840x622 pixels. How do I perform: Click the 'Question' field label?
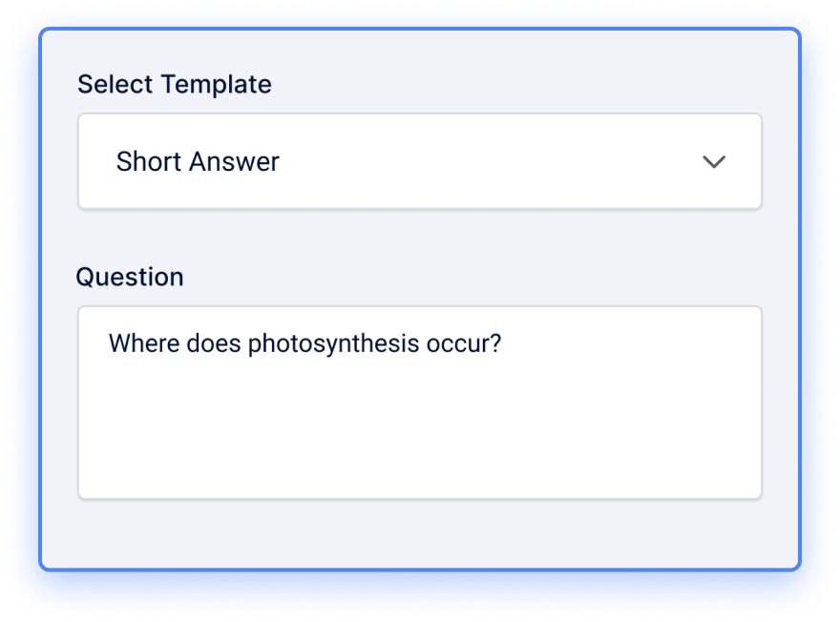pyautogui.click(x=130, y=278)
